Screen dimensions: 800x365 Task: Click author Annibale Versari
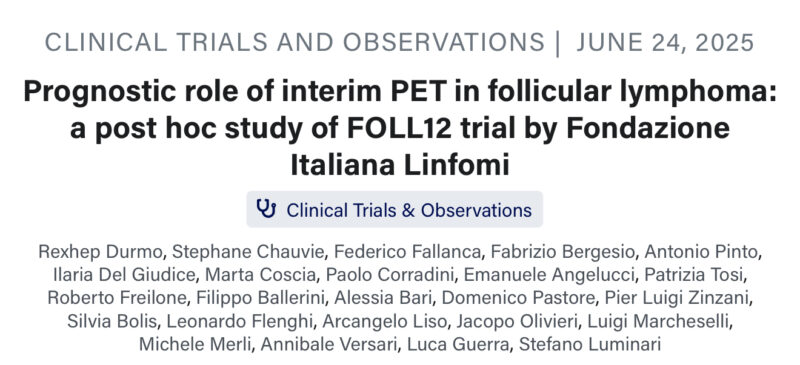pos(329,344)
